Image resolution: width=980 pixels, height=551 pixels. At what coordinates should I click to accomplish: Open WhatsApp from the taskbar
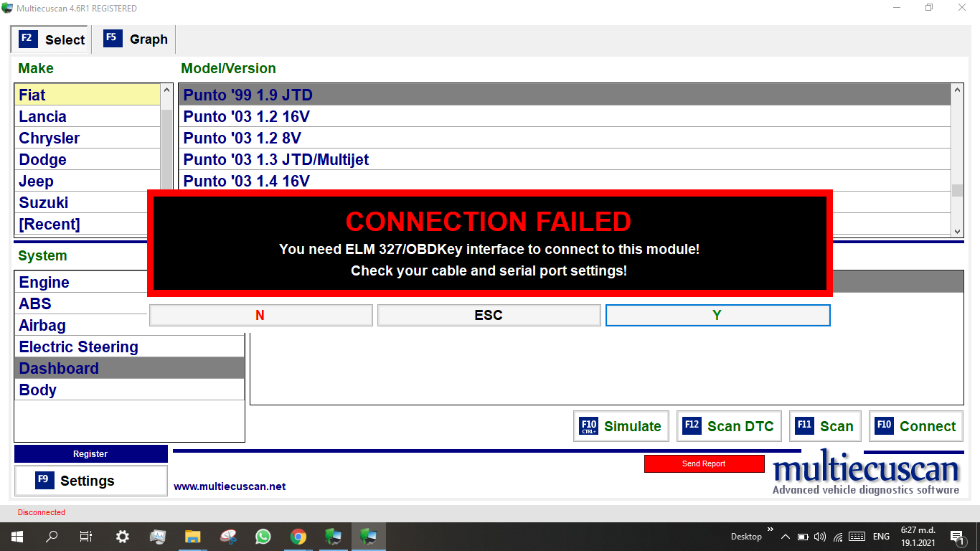point(263,536)
